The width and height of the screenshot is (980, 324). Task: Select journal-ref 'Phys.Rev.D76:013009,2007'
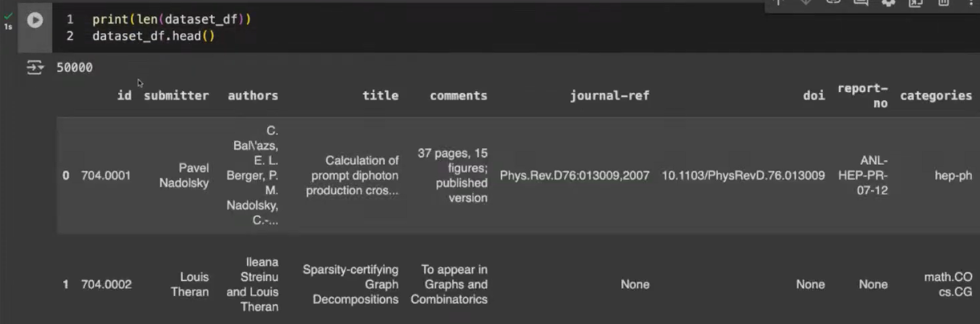575,176
